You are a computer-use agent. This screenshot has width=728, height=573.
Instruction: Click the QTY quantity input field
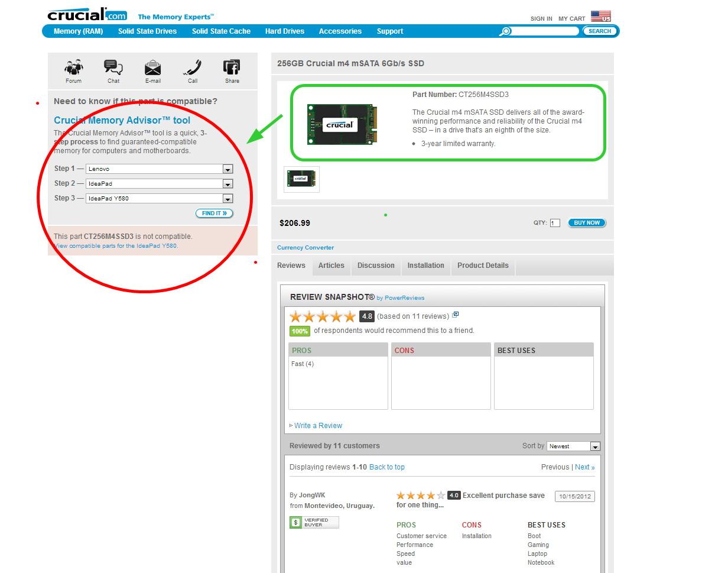click(555, 223)
